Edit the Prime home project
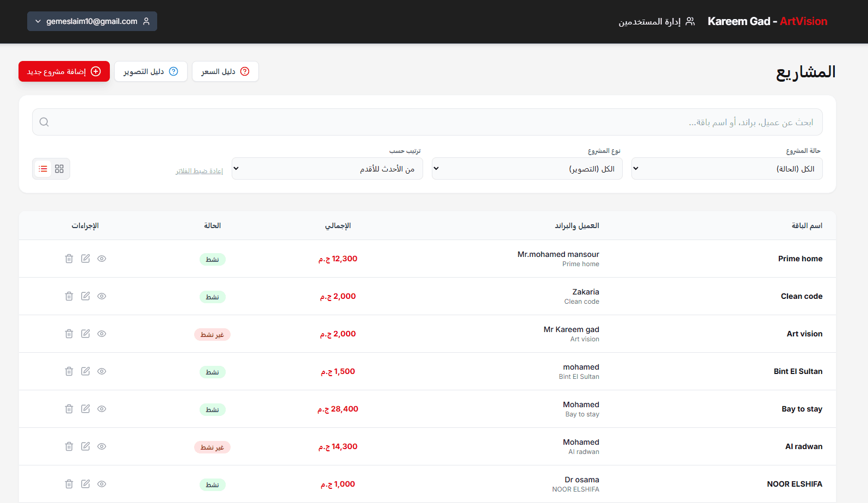Viewport: 868px width, 503px height. pyautogui.click(x=85, y=259)
